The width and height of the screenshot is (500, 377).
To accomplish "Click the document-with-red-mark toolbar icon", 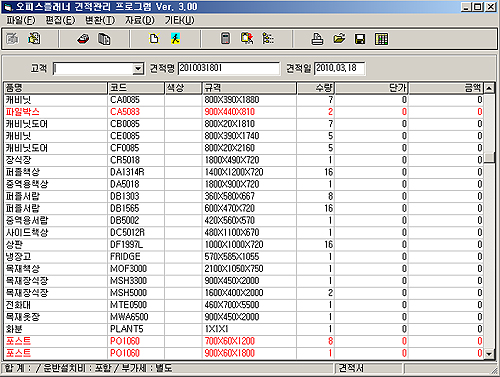I will pos(247,39).
